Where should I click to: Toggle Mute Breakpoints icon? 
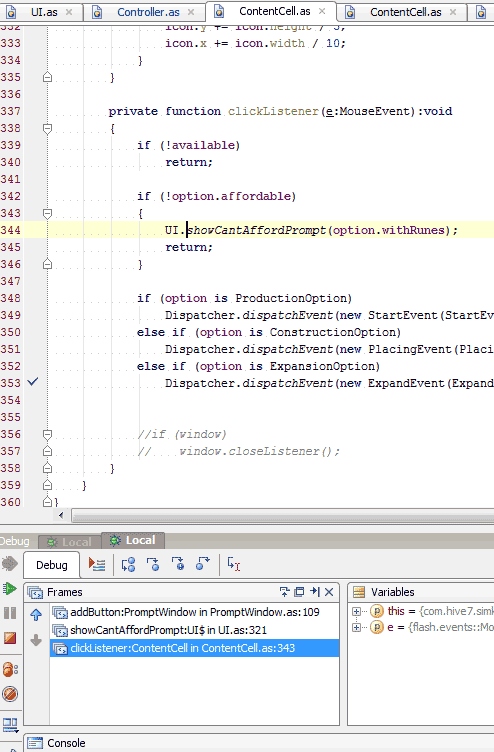[10, 694]
